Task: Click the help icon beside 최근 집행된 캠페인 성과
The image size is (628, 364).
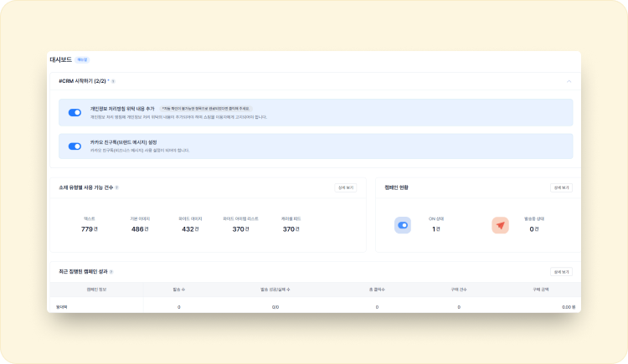Action: pyautogui.click(x=111, y=272)
